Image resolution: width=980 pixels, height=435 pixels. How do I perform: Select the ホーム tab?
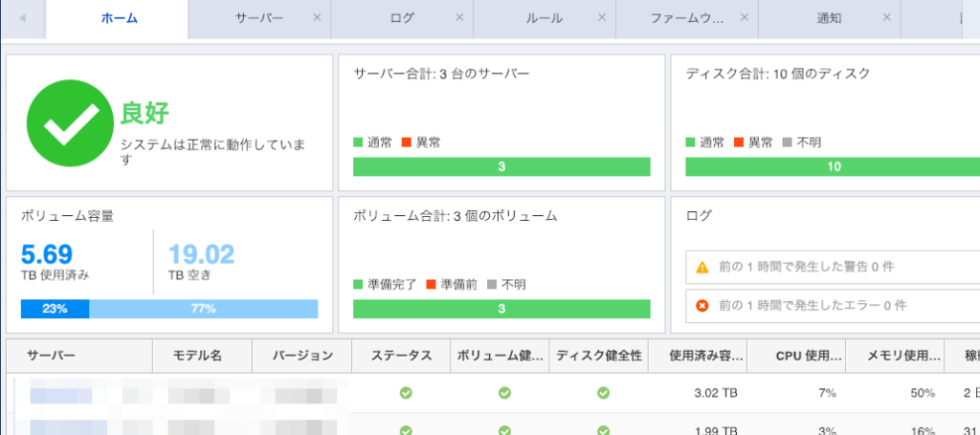point(118,18)
